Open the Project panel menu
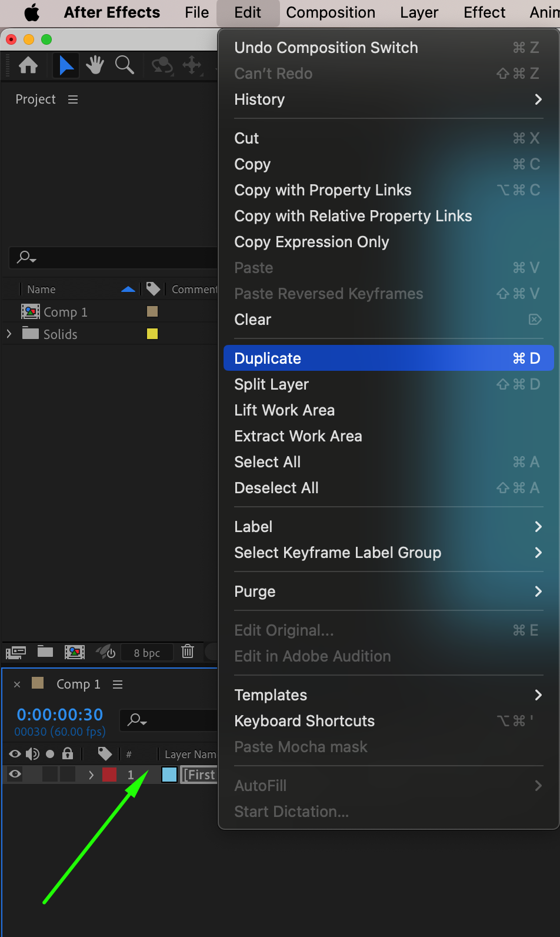Screen dimensions: 560x937 tap(73, 99)
